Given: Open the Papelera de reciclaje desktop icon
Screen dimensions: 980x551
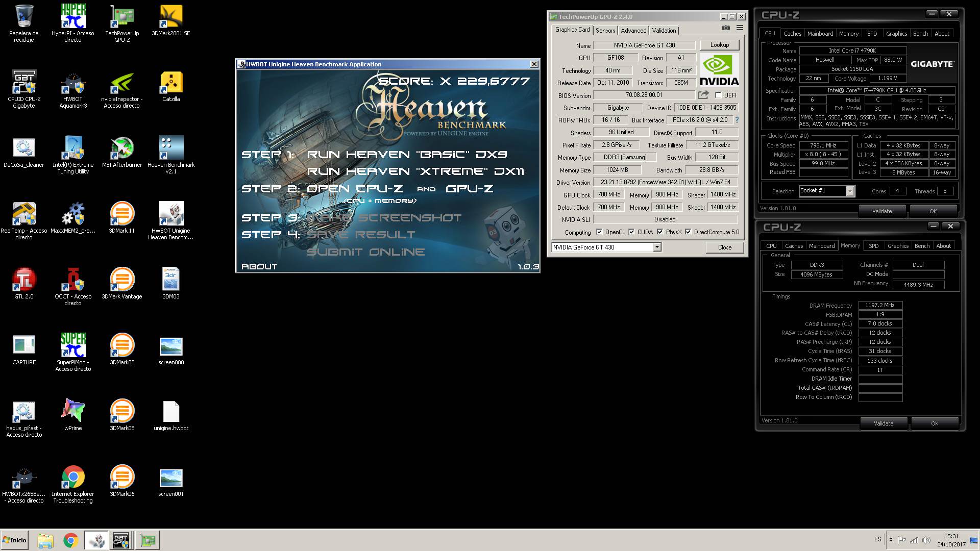Looking at the screenshot, I should pyautogui.click(x=23, y=23).
